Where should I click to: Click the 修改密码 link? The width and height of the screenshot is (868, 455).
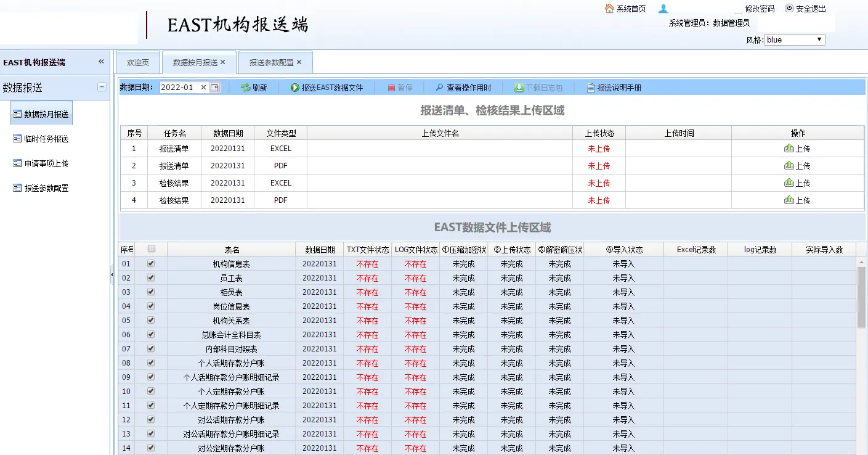760,9
